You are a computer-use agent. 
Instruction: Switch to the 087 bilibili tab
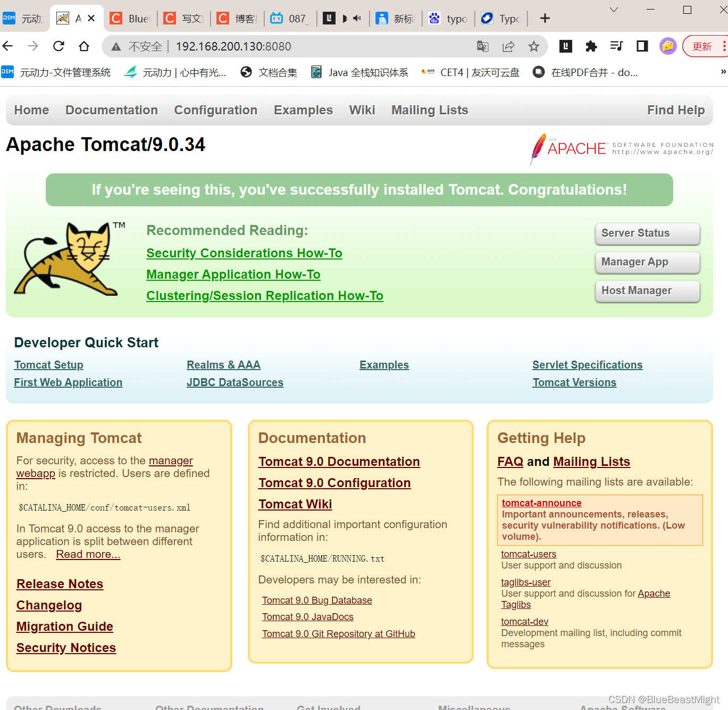(x=290, y=19)
